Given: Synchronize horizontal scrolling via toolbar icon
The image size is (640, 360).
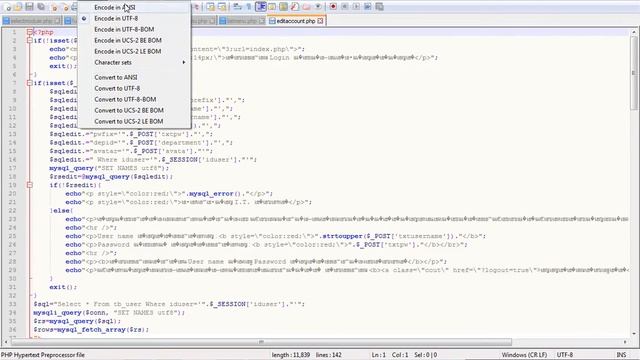Looking at the screenshot, I should coord(222,7).
